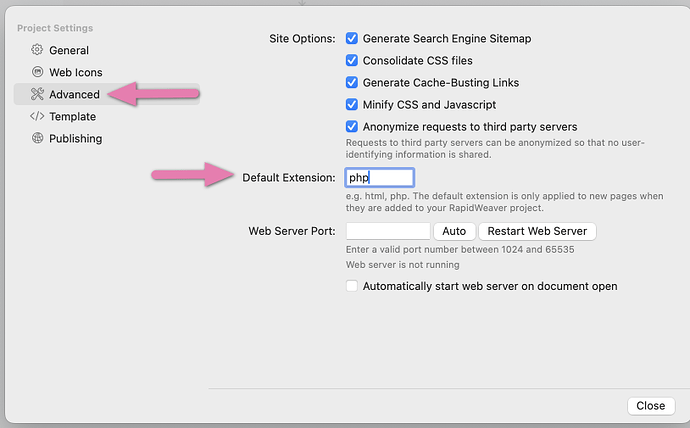Click the Restart Web Server button

(537, 231)
